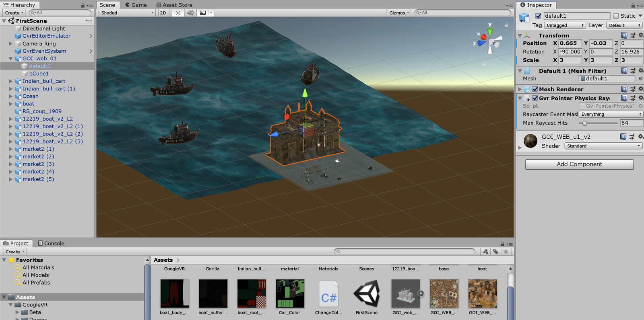Open Mesh Filter help reference
The height and width of the screenshot is (320, 644).
pyautogui.click(x=624, y=71)
